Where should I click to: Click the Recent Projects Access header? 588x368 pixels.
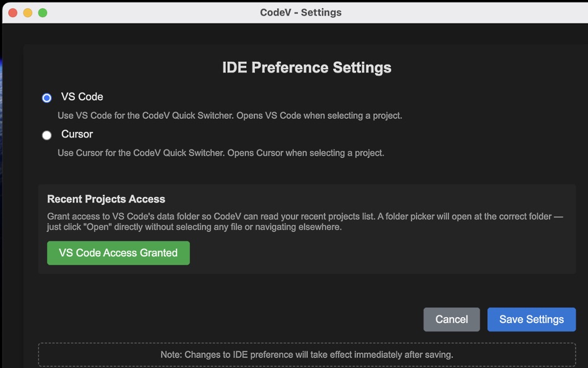click(x=106, y=199)
